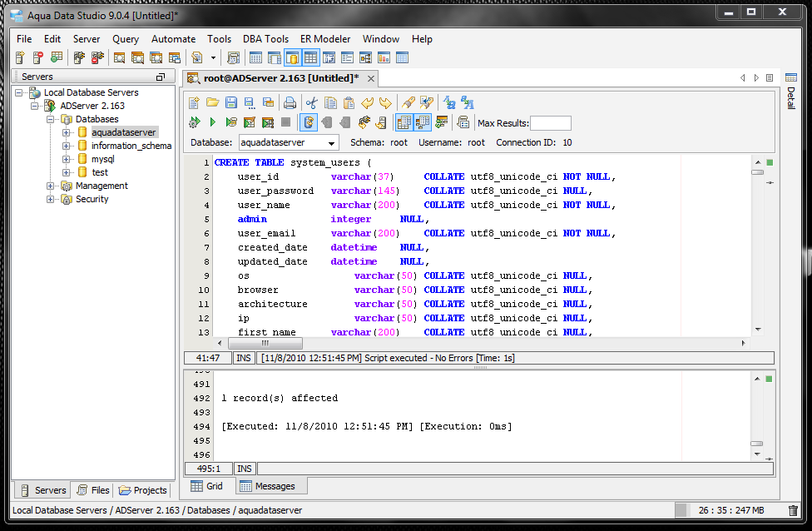
Task: Click the Paste clipboard icon
Action: click(349, 103)
